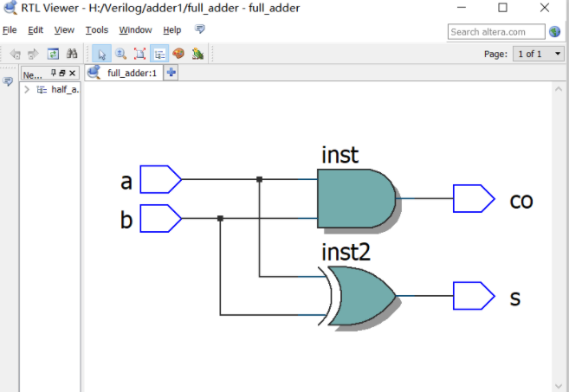Click the feedback speech bubble in menu bar

click(x=199, y=29)
